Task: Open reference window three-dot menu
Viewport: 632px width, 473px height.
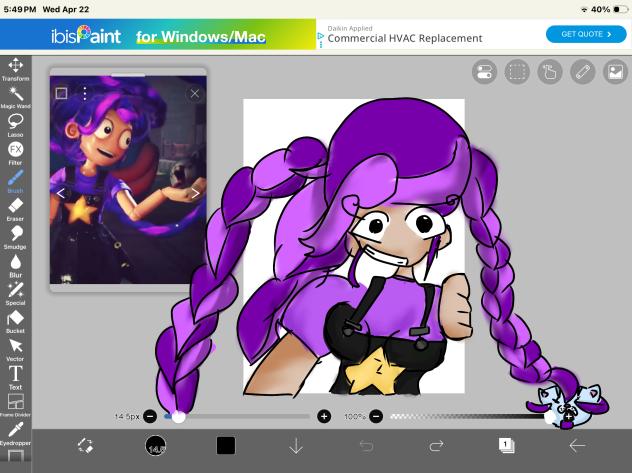Action: point(85,93)
